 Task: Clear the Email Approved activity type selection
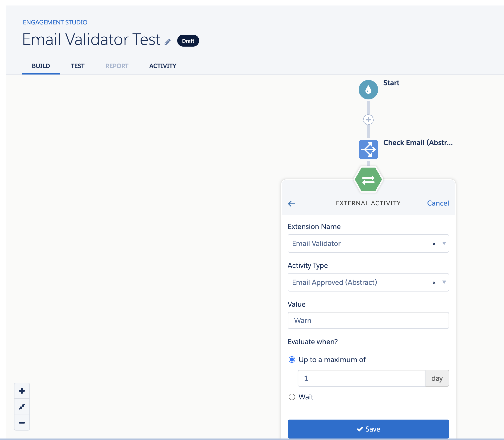pos(434,283)
